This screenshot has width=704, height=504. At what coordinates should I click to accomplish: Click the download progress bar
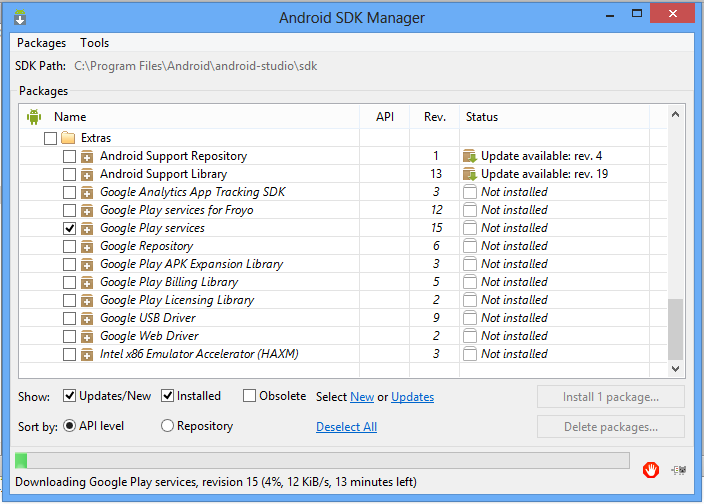(322, 460)
